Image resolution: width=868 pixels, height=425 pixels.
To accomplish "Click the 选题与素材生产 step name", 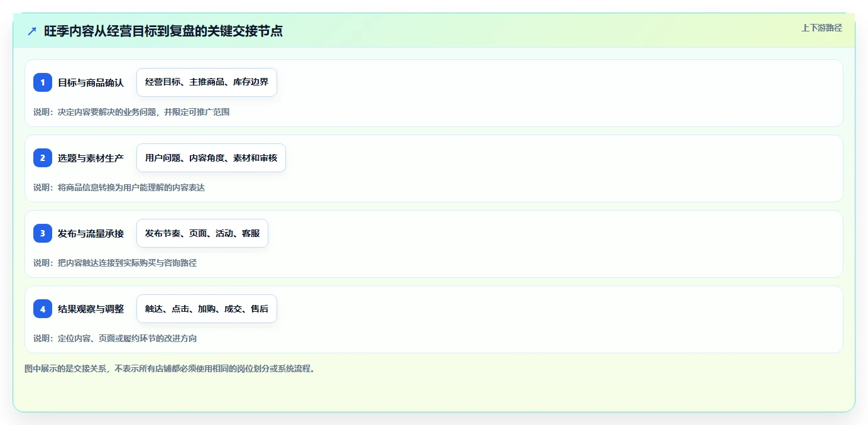I will click(91, 158).
